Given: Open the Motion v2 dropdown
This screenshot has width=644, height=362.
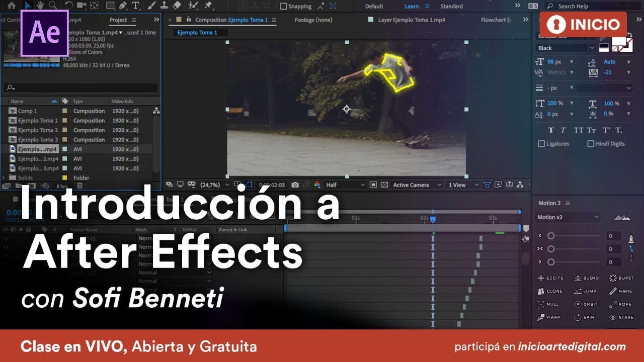Looking at the screenshot, I should coord(568,217).
